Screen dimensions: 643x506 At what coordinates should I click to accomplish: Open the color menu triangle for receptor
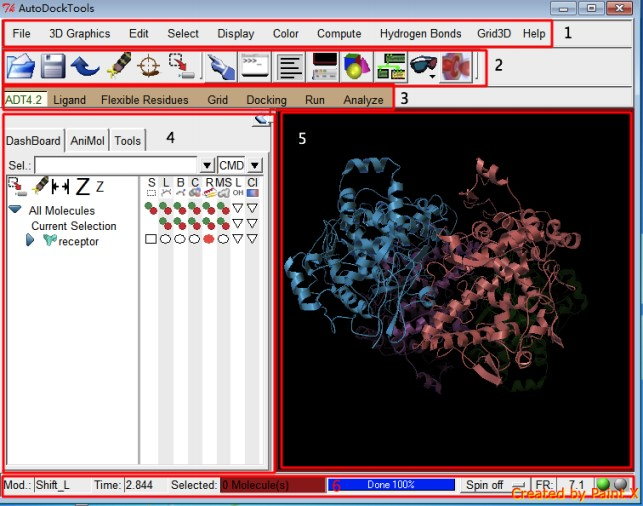coord(252,239)
